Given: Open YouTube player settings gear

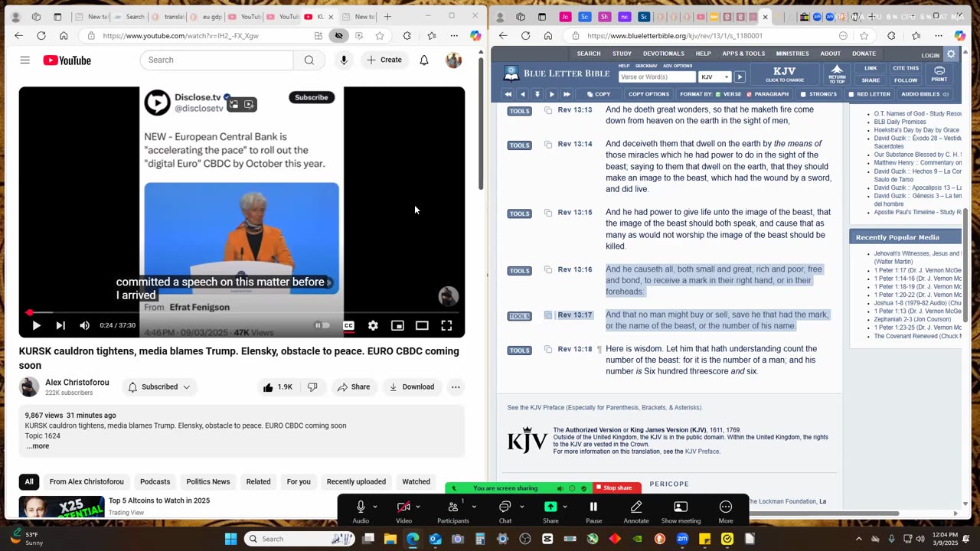Looking at the screenshot, I should click(373, 325).
